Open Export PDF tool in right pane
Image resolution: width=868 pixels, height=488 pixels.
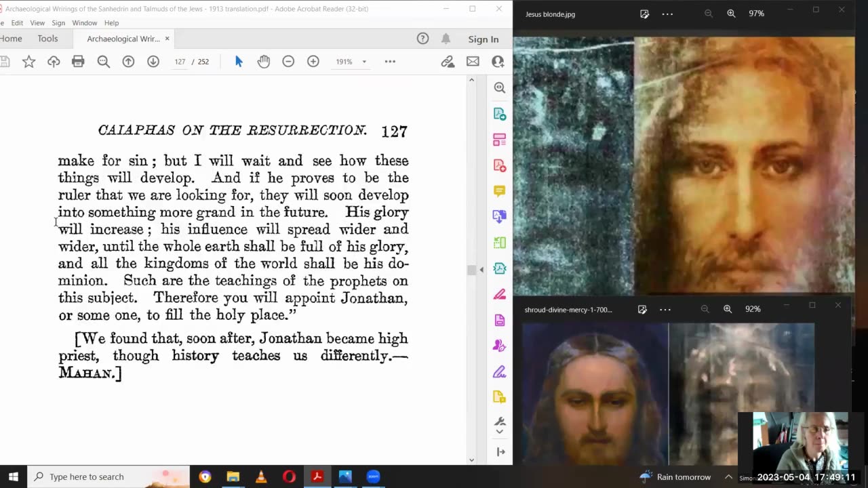[500, 114]
